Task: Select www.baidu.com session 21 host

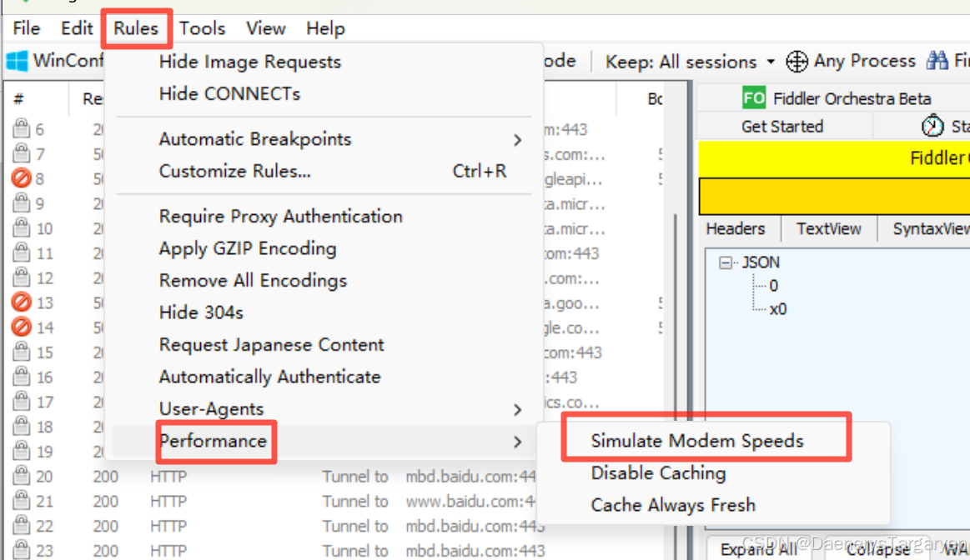Action: pos(470,502)
